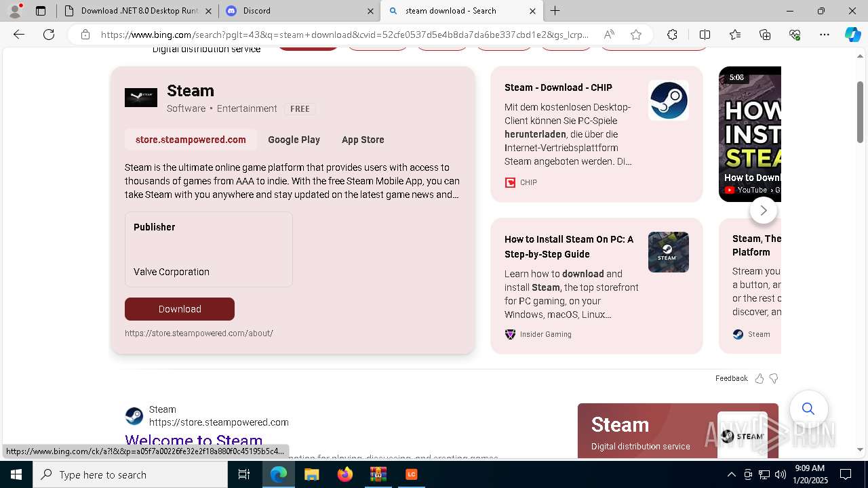The height and width of the screenshot is (488, 868).
Task: Open the profile avatar icon
Action: 14,11
